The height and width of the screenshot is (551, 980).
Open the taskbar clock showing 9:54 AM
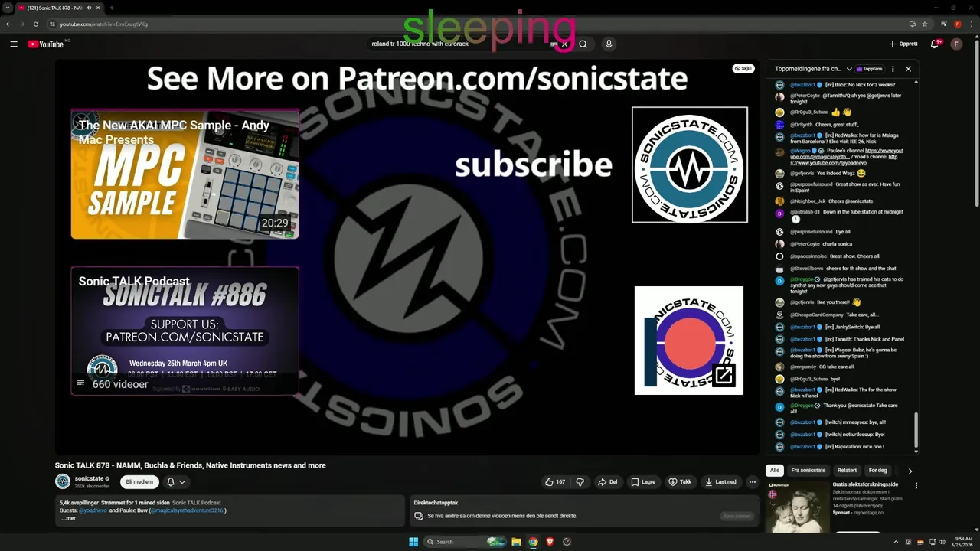962,542
